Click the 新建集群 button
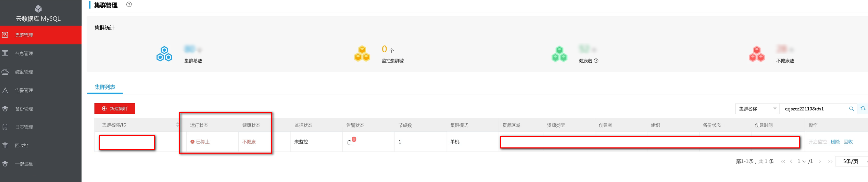 [115, 109]
